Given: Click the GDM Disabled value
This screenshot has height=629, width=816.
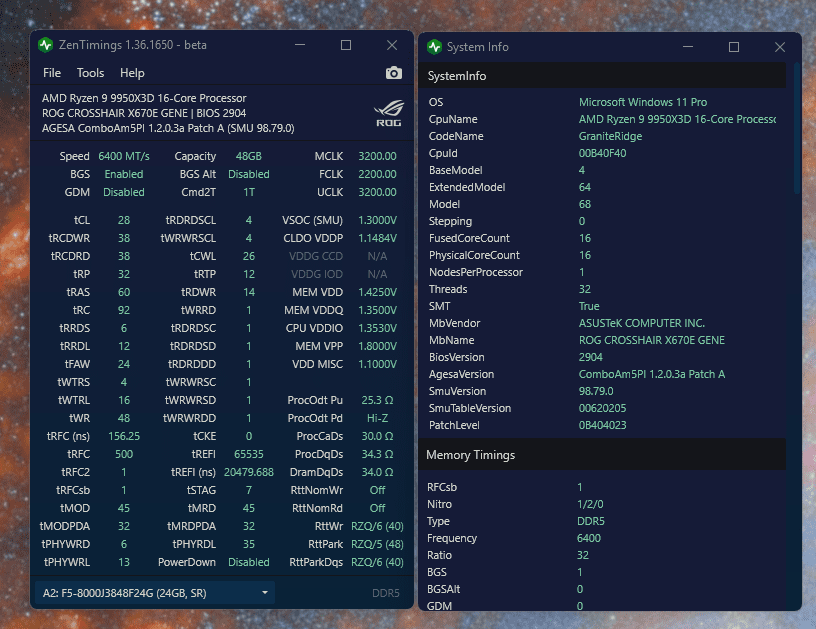Looking at the screenshot, I should tap(124, 192).
